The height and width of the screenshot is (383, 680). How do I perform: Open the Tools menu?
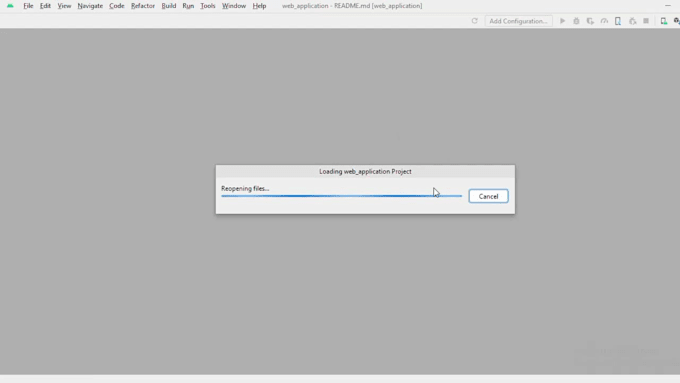(208, 6)
